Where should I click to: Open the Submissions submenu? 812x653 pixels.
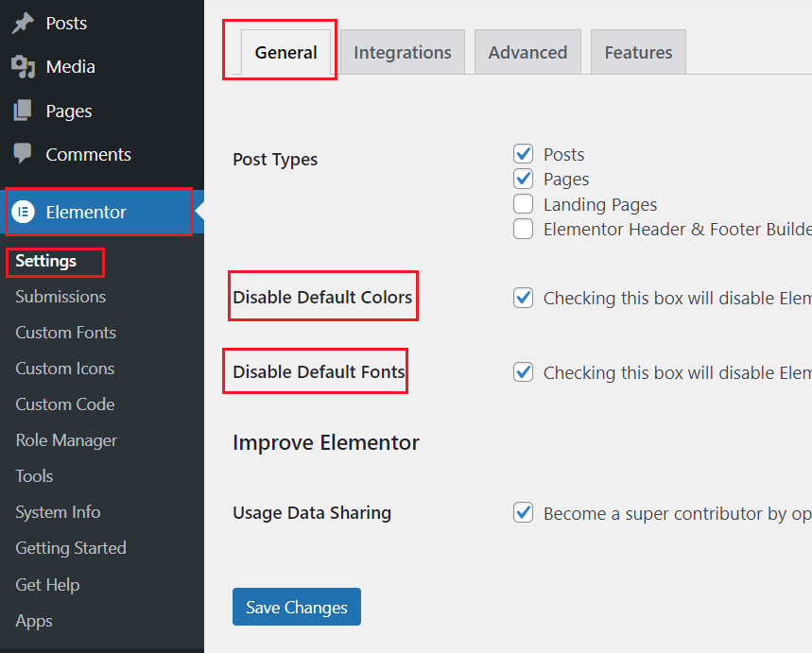click(x=60, y=297)
